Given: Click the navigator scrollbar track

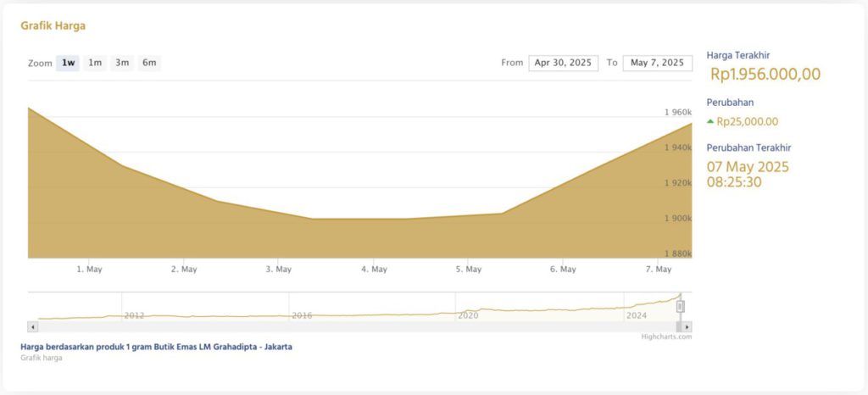Looking at the screenshot, I should tap(356, 326).
